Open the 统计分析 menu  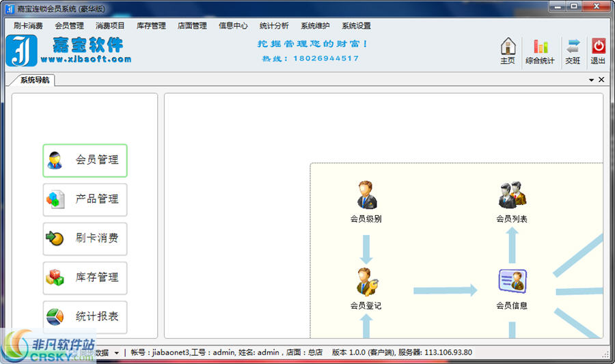[274, 26]
